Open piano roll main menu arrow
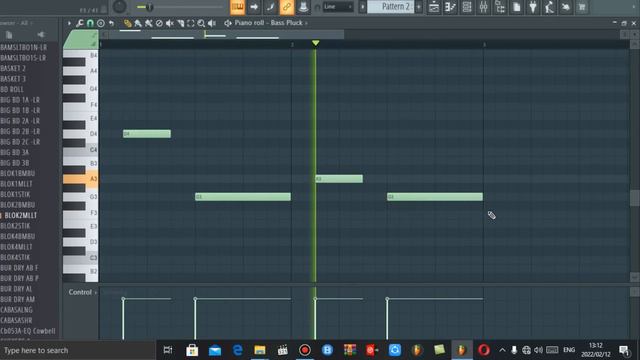640x360 pixels. tap(69, 23)
